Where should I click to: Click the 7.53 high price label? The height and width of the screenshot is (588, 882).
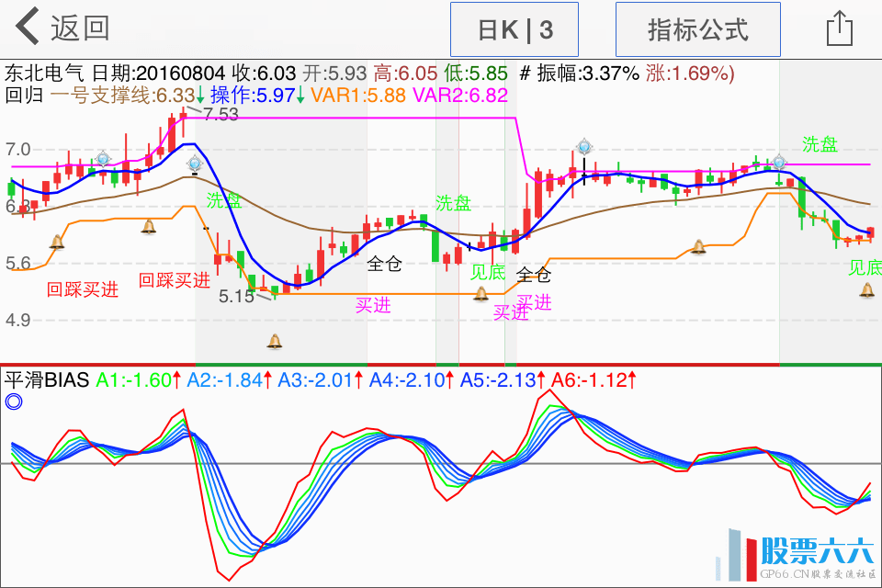tap(220, 115)
